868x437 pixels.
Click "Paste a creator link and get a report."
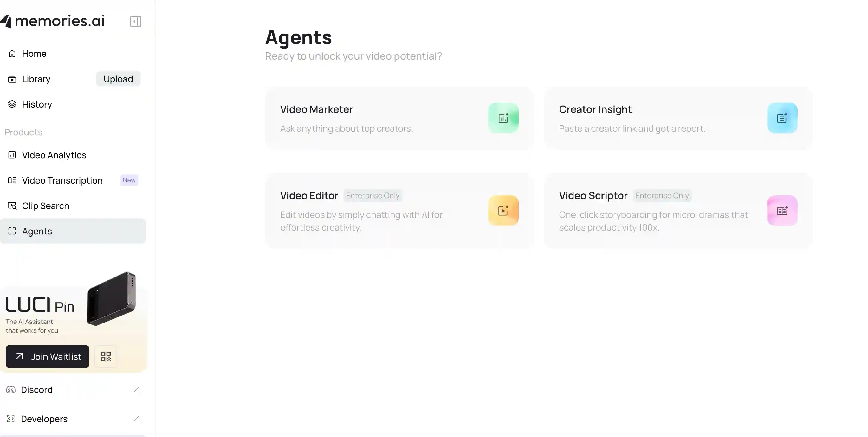pyautogui.click(x=632, y=128)
